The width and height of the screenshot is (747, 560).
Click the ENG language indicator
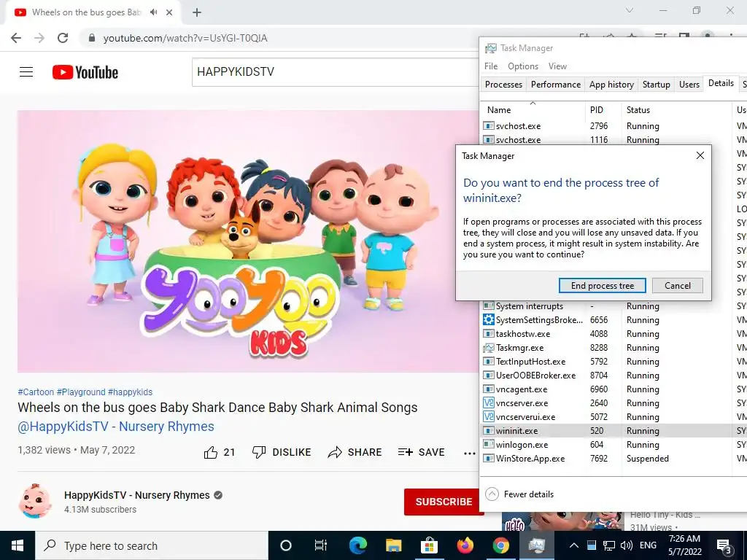point(648,545)
